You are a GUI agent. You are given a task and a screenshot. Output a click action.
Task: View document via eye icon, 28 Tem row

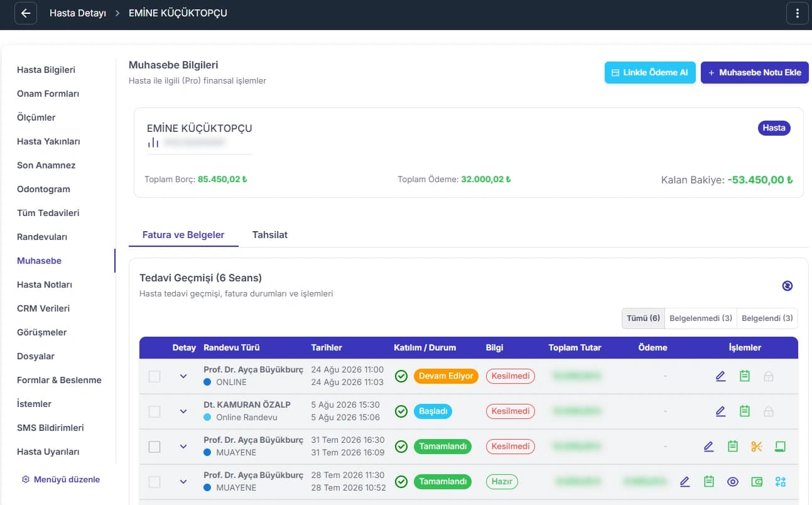coord(733,482)
